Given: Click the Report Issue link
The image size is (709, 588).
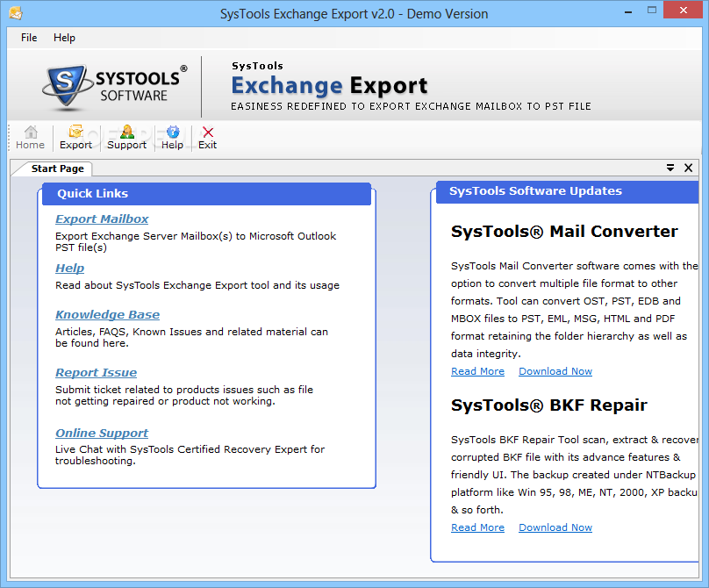Looking at the screenshot, I should click(x=96, y=372).
